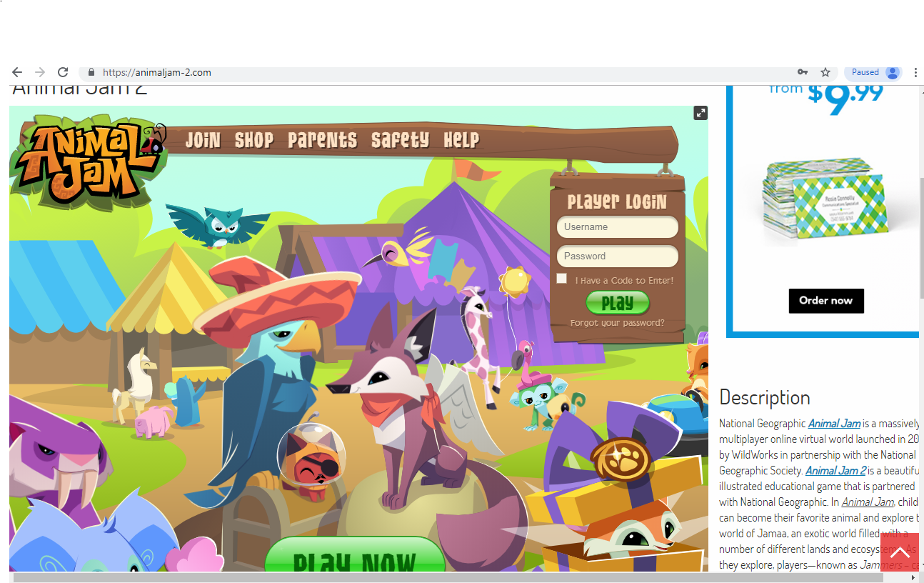The height and width of the screenshot is (583, 924).
Task: Click the big Play Now button
Action: coord(355,555)
